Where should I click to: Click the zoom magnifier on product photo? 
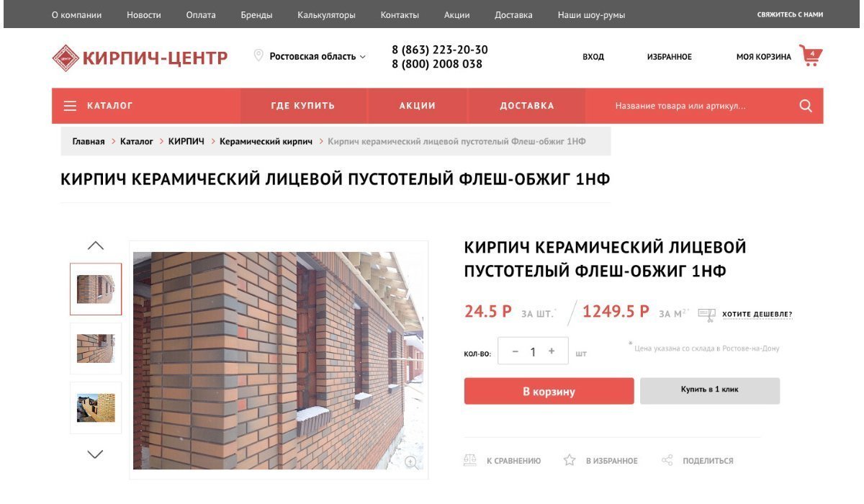pyautogui.click(x=411, y=462)
